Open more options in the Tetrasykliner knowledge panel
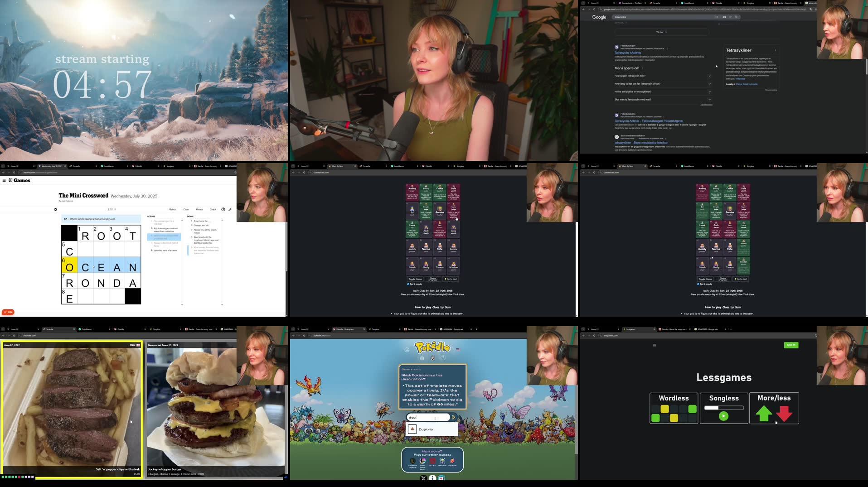Image resolution: width=868 pixels, height=487 pixels. [776, 50]
